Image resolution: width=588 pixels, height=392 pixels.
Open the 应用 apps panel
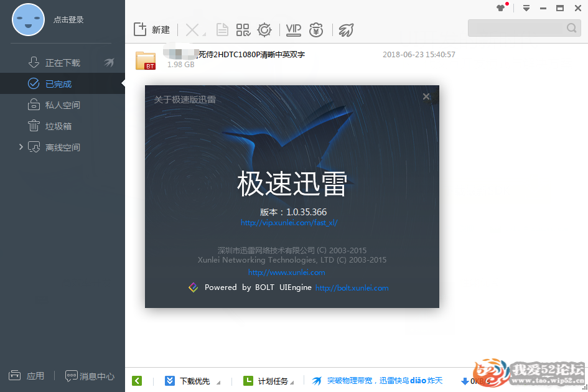coord(26,375)
